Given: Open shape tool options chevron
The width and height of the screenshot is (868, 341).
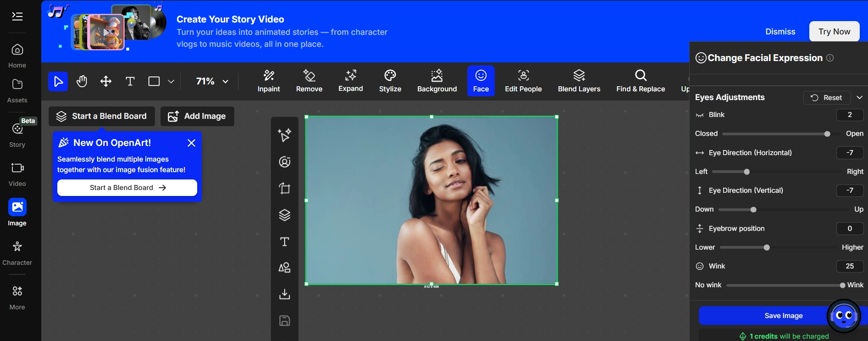Looking at the screenshot, I should [x=171, y=81].
